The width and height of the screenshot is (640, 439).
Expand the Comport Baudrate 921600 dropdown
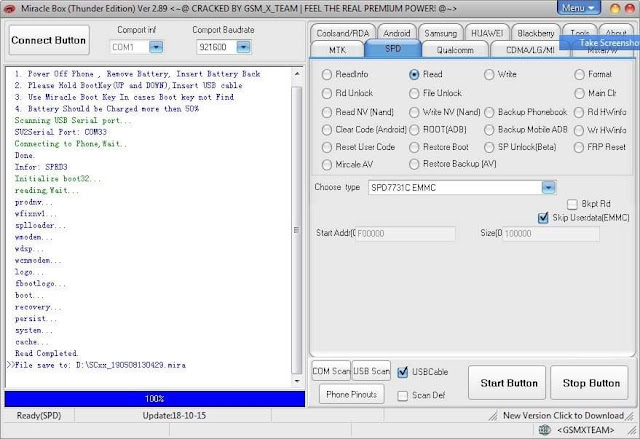tap(243, 47)
